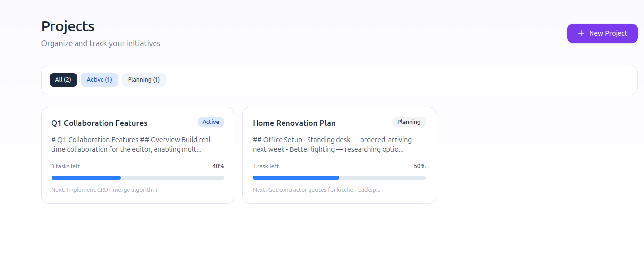Click the '1 task left' label
This screenshot has width=644, height=271.
pyautogui.click(x=266, y=166)
